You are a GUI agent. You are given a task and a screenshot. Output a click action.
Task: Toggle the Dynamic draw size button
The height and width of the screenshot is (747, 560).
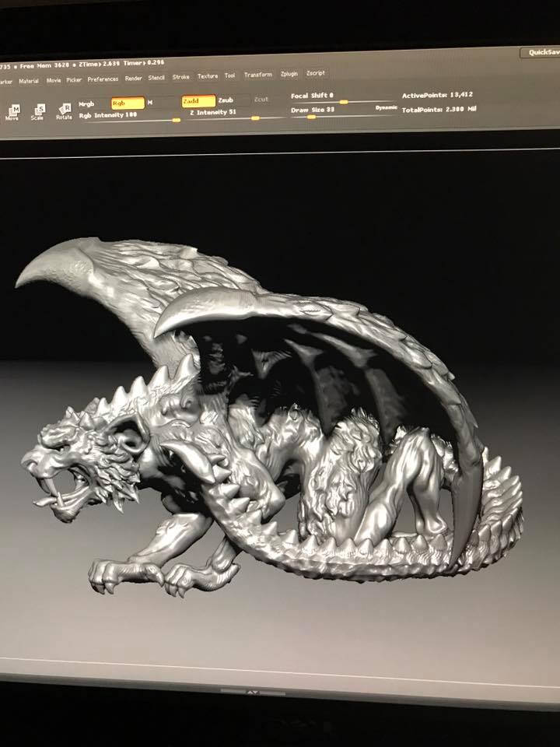(386, 107)
